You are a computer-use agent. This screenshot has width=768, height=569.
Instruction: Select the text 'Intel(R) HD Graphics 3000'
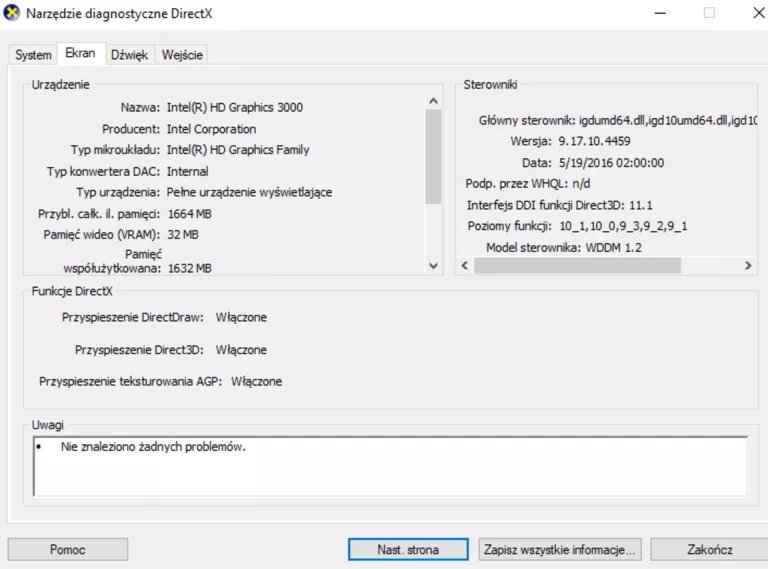[235, 107]
